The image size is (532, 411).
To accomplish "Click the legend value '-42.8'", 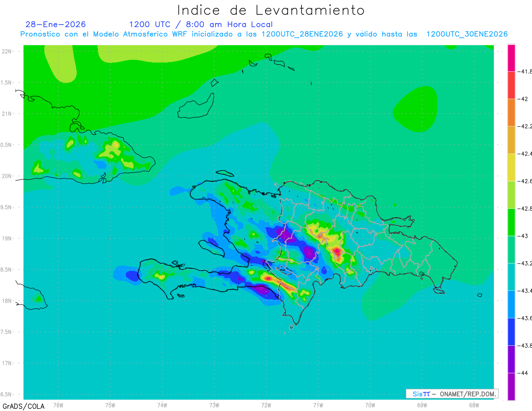I will pos(526,208).
